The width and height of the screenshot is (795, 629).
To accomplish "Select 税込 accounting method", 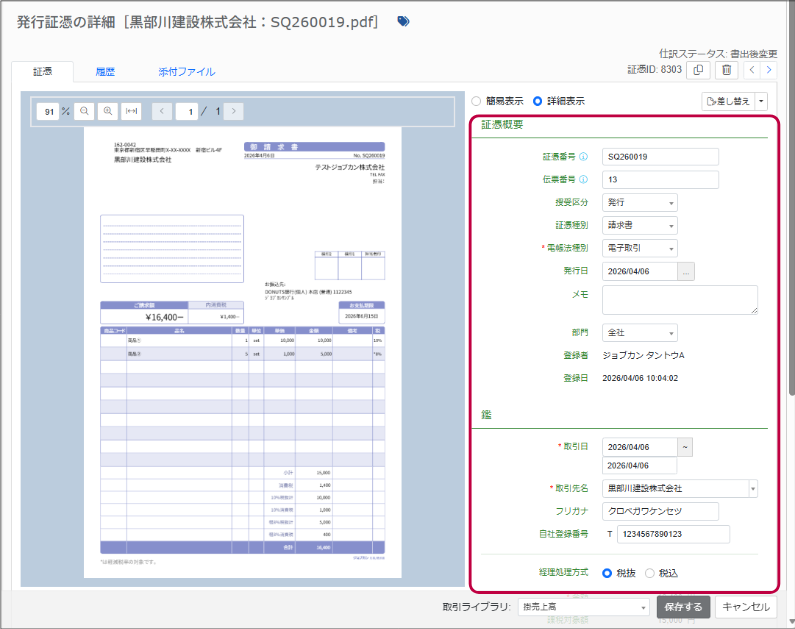I will point(649,573).
